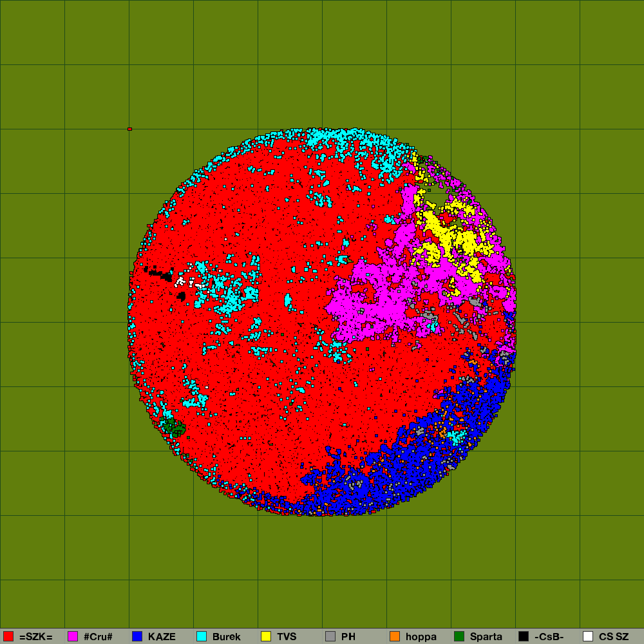Select the 'hoppa' legend label
This screenshot has height=644, width=644.
tap(421, 637)
